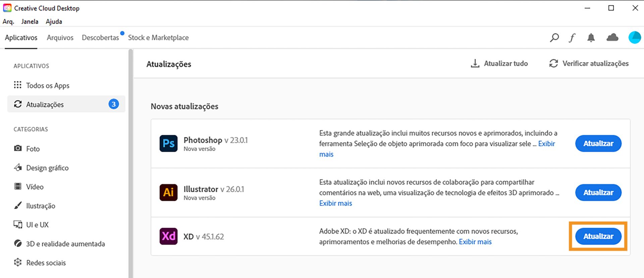Screen dimensions: 644x278
Task: Click the blue updates count badge 3
Action: (x=114, y=104)
